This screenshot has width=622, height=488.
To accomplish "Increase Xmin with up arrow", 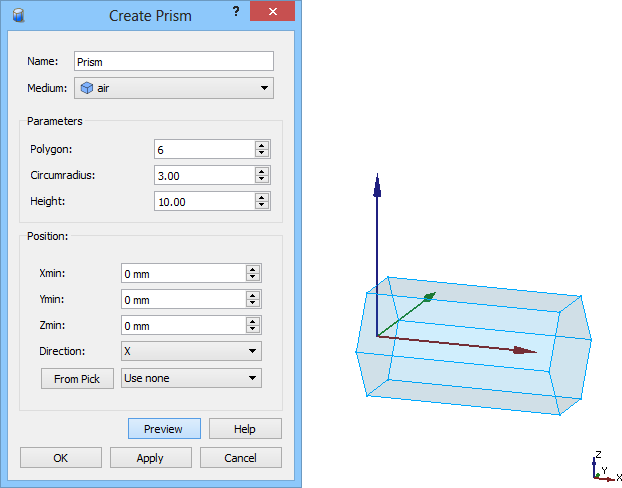I will (x=253, y=269).
